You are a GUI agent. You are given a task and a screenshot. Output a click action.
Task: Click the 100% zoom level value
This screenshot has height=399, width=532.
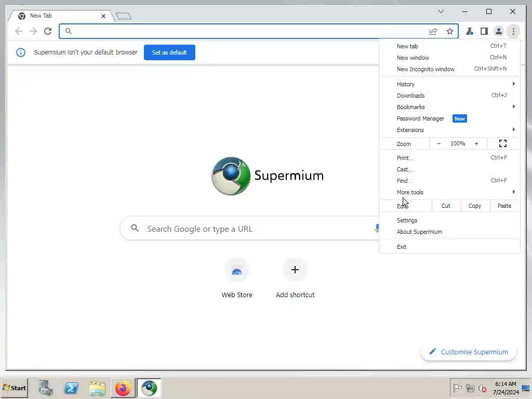point(458,143)
